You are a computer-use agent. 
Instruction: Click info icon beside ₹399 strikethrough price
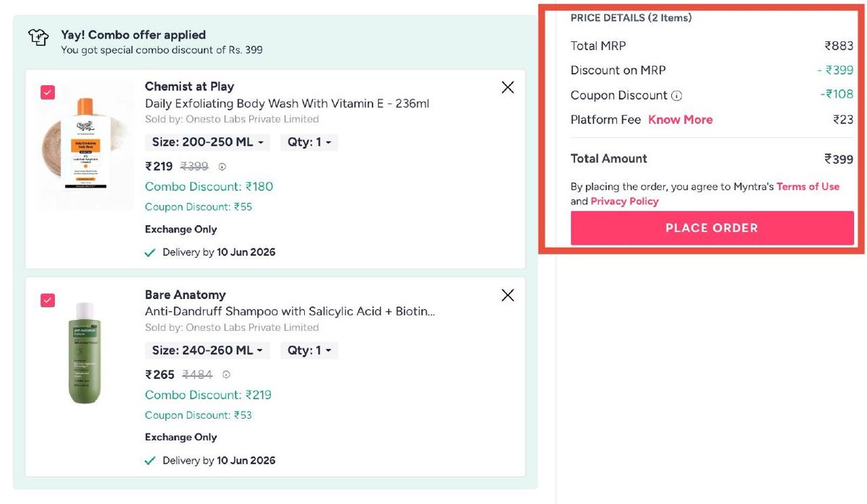[x=223, y=167]
